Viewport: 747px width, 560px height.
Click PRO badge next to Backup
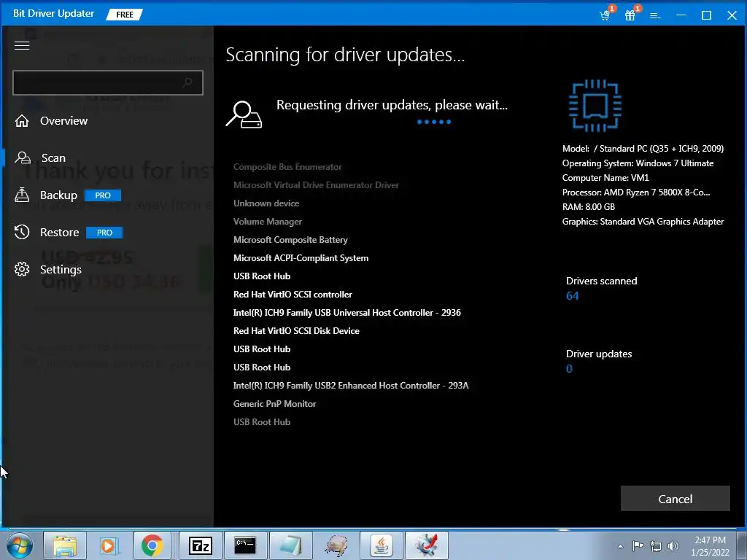[x=102, y=195]
